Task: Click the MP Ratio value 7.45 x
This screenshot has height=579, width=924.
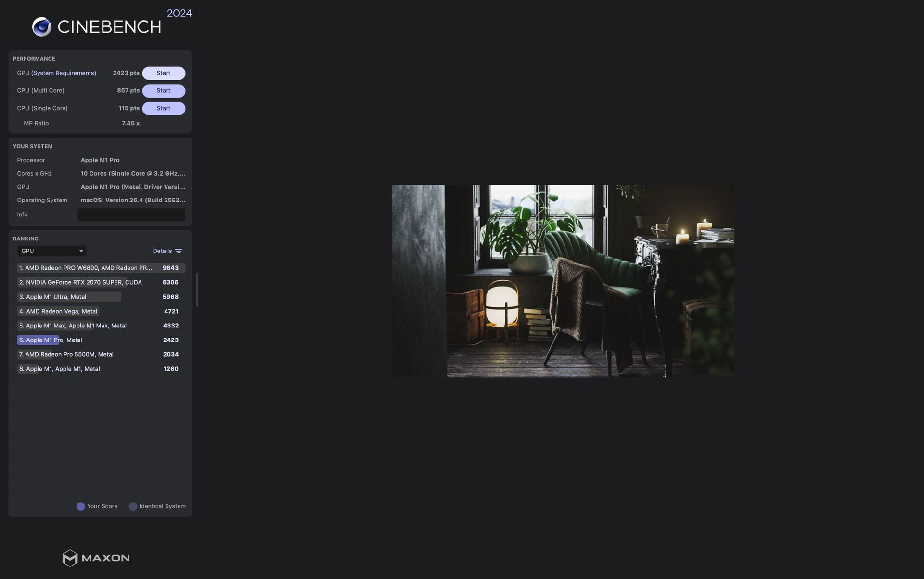Action: (x=131, y=124)
